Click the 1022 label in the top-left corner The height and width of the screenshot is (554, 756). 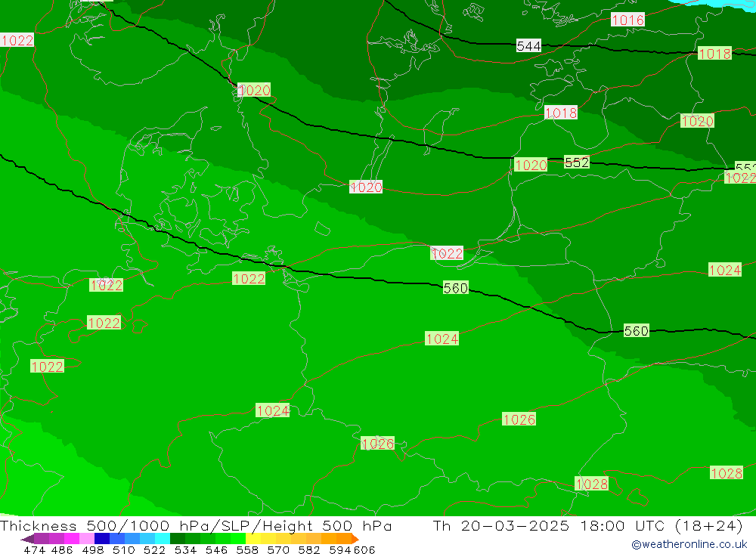point(17,40)
